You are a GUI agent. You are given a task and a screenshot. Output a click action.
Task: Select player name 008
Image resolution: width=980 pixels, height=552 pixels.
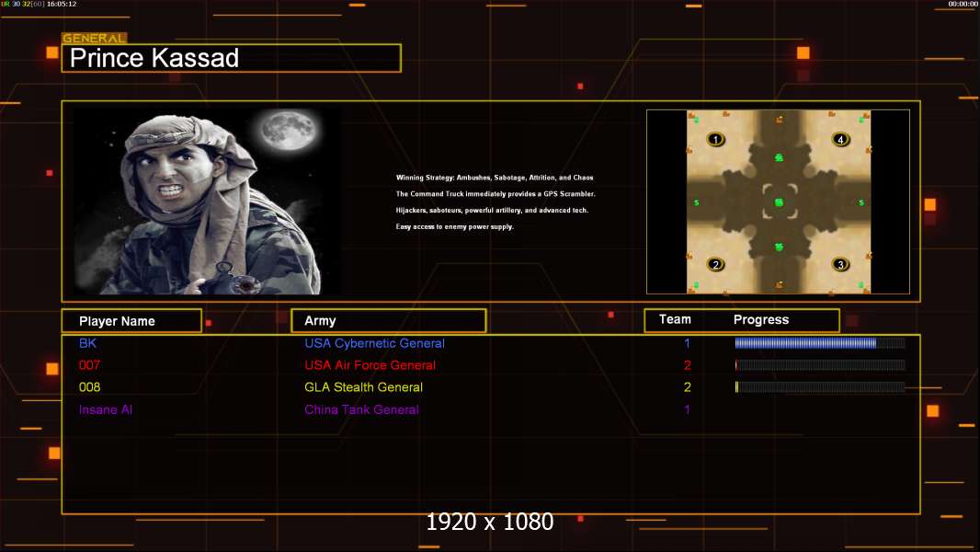click(x=89, y=387)
